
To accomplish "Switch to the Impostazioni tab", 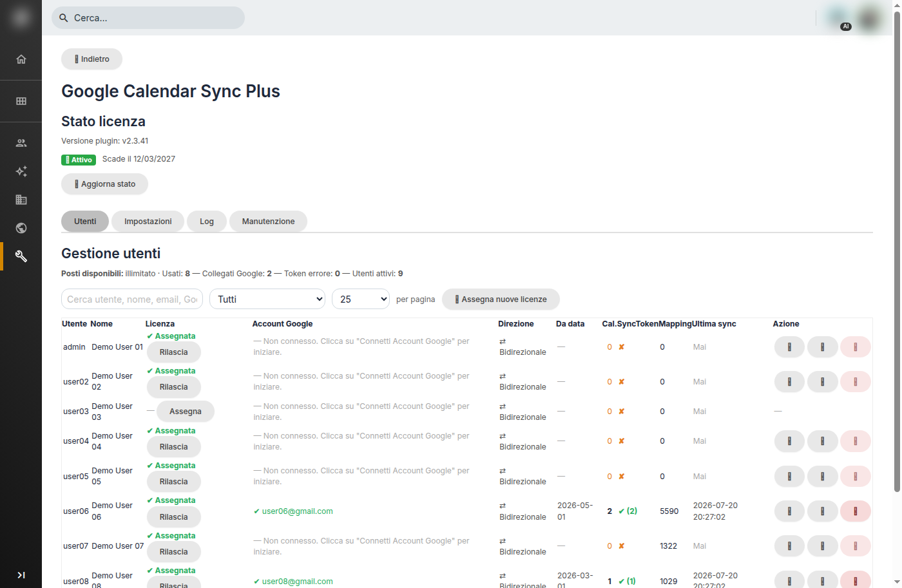I will click(x=148, y=222).
